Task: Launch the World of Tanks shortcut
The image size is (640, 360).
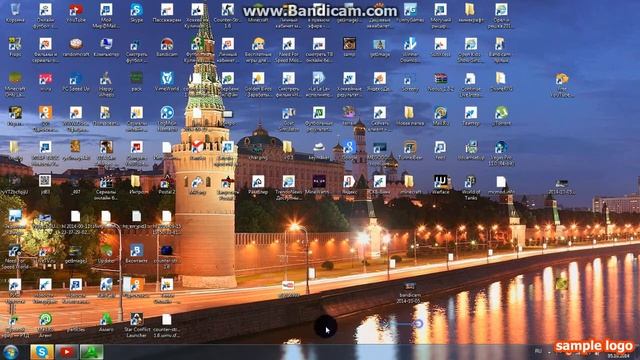Action: click(470, 187)
